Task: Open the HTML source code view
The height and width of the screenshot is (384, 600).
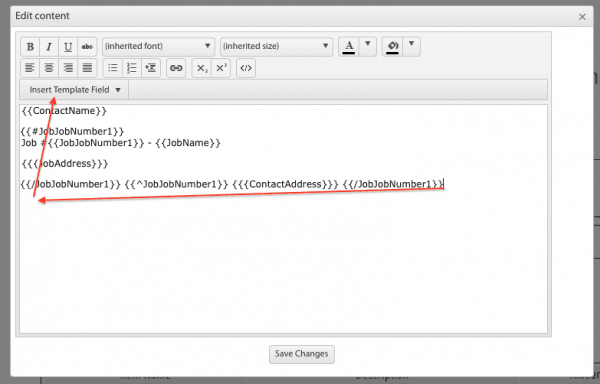Action: coord(246,68)
